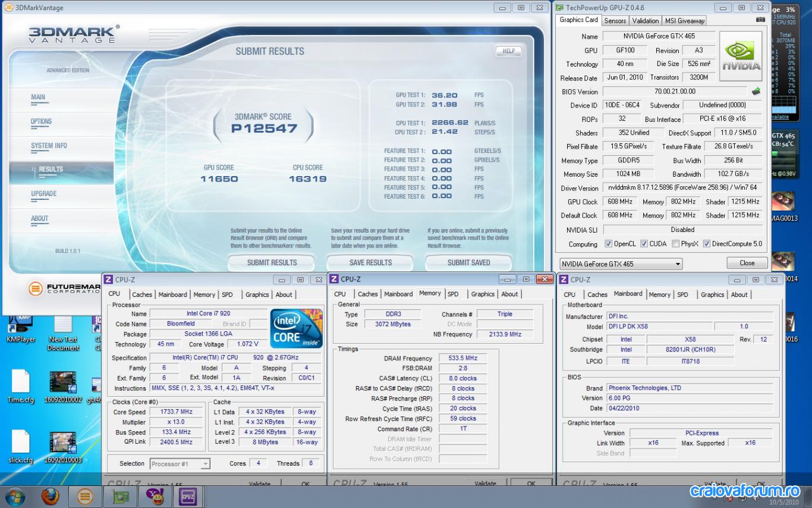Viewport: 812px width, 508px height.
Task: Switch to 3DMark Vantage taskbar button
Action: click(85, 496)
